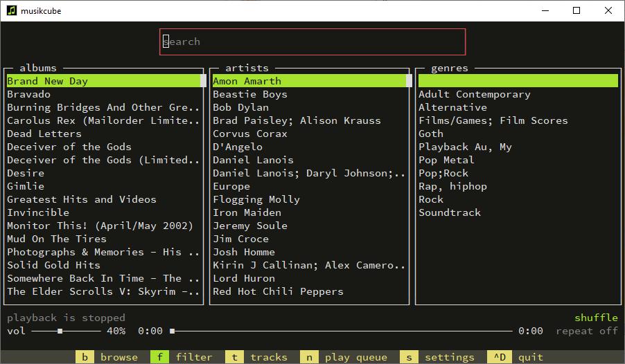Viewport: 625px width, 364px height.
Task: Switch to the filter view
Action: point(182,357)
